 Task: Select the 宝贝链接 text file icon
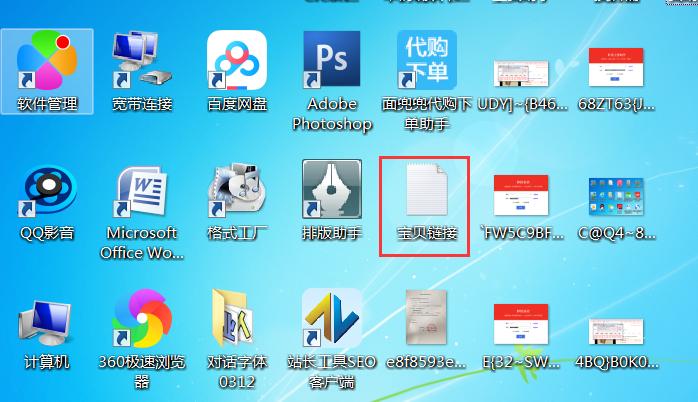427,189
